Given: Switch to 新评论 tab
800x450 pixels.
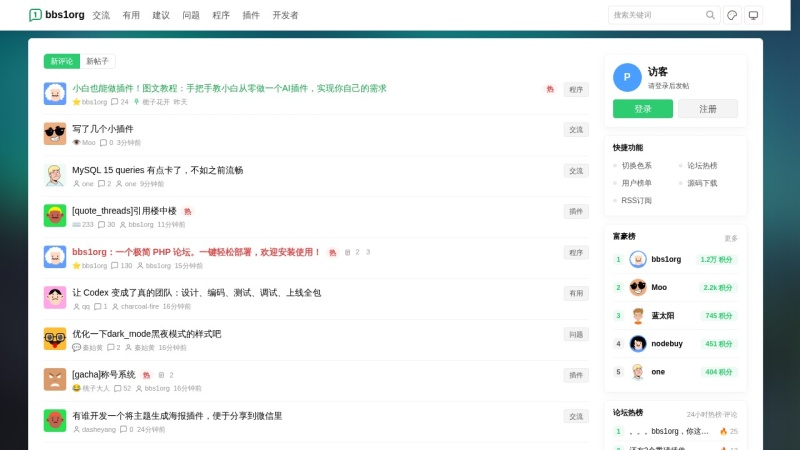Looking at the screenshot, I should tap(62, 61).
